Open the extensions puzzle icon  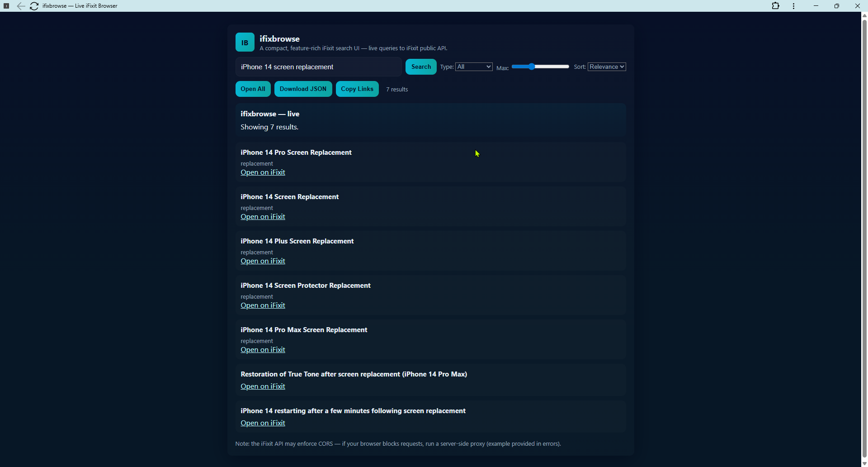pos(776,6)
